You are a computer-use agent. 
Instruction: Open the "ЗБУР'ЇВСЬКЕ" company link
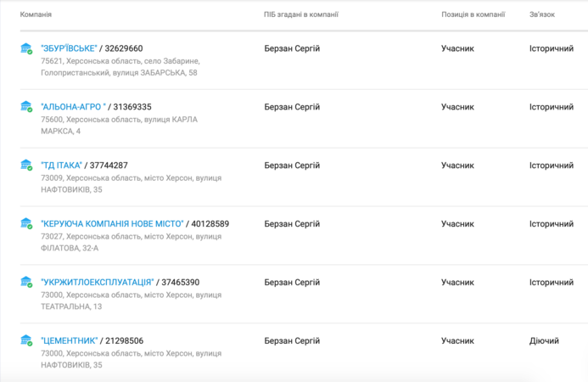tap(69, 48)
